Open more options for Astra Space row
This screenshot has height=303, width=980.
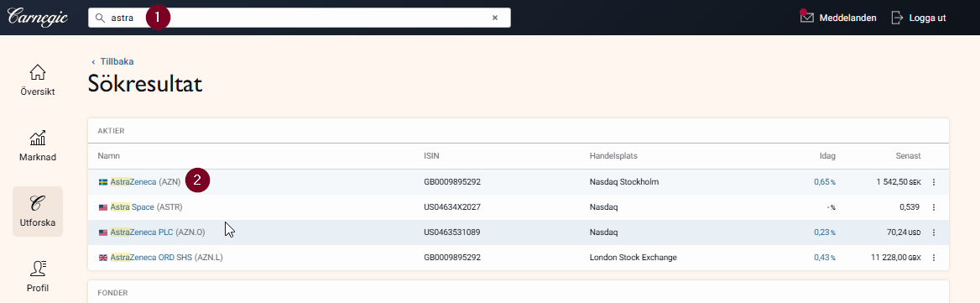(x=934, y=206)
